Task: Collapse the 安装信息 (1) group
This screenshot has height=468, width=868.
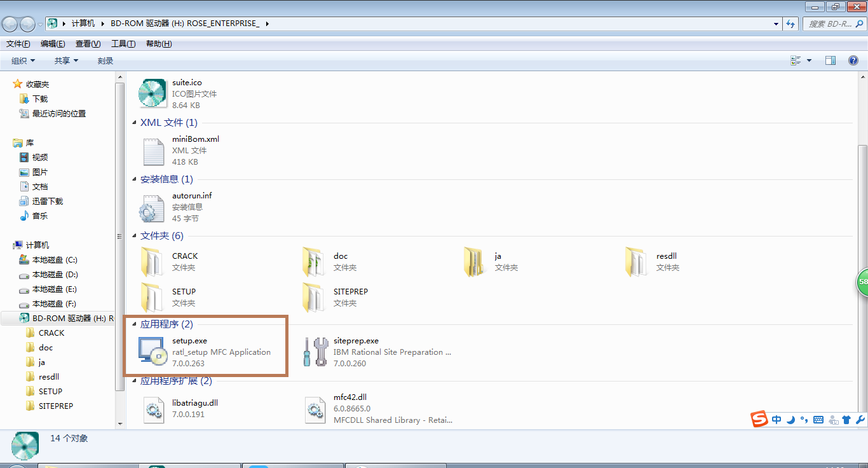Action: click(x=134, y=179)
